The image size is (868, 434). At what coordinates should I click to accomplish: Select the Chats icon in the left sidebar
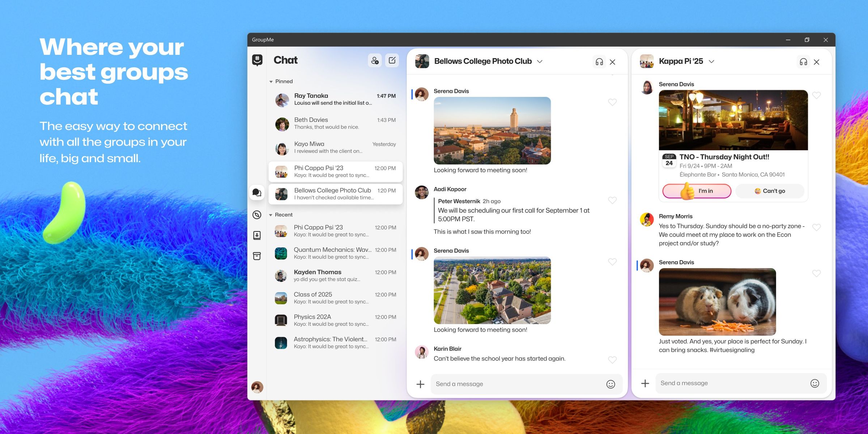[257, 193]
